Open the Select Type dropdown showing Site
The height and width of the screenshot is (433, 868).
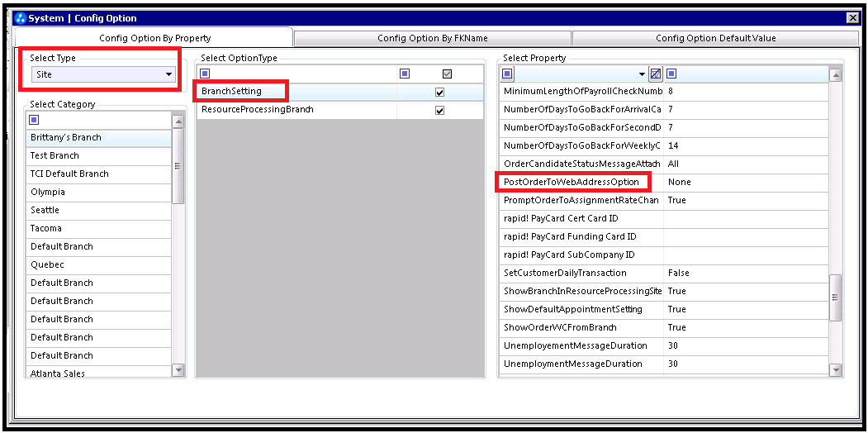pyautogui.click(x=102, y=74)
